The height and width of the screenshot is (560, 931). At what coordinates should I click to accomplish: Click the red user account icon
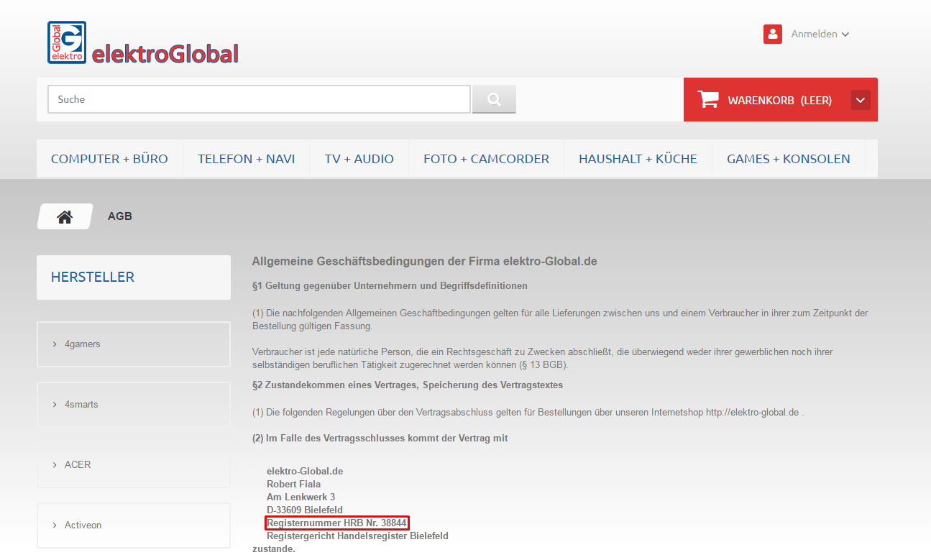pyautogui.click(x=773, y=34)
